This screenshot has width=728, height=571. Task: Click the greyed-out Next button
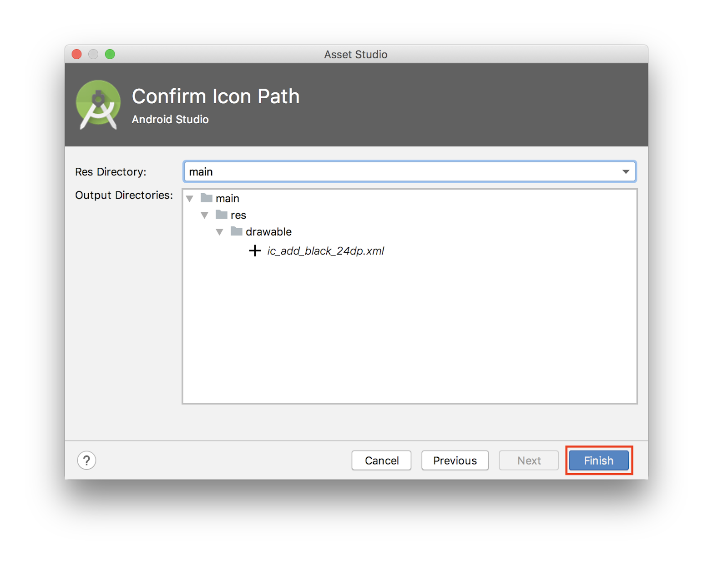[x=529, y=461]
